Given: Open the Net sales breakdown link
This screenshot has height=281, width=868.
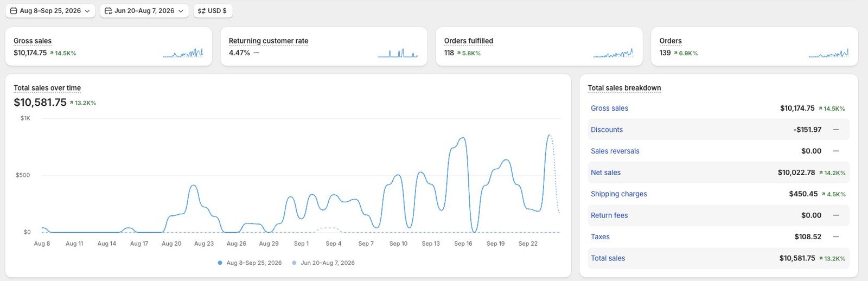Looking at the screenshot, I should coord(605,173).
